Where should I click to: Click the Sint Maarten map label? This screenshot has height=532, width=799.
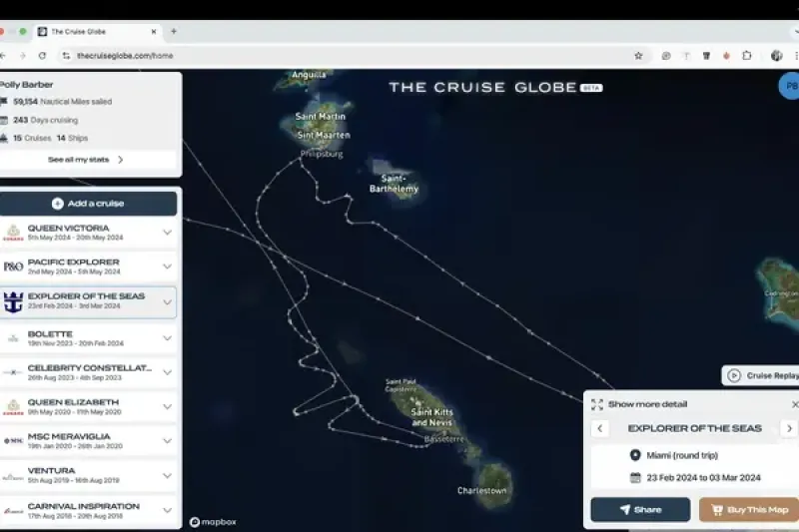click(x=324, y=135)
